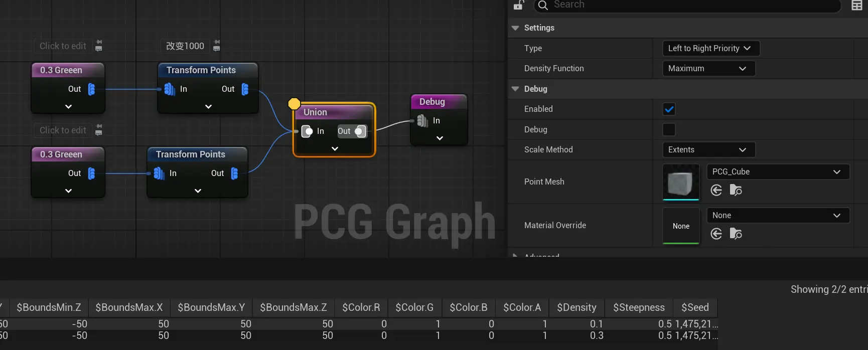Click the $Color.R column header
Viewport: 868px width, 350px height.
tap(361, 307)
